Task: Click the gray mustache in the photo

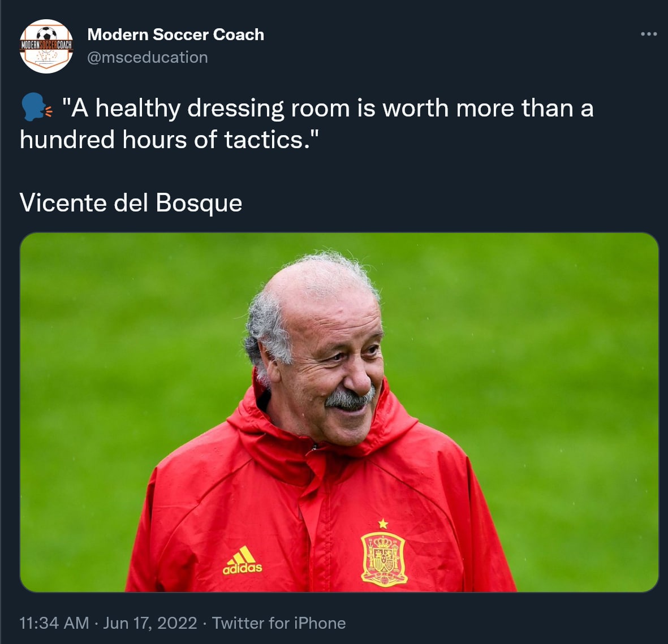Action: coord(349,399)
